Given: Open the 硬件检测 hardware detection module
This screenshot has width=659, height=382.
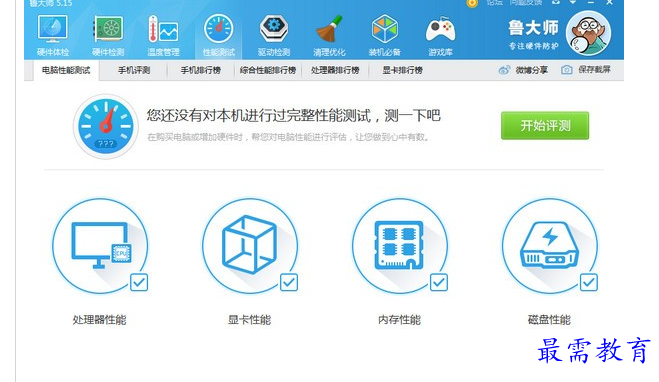Looking at the screenshot, I should tap(108, 36).
